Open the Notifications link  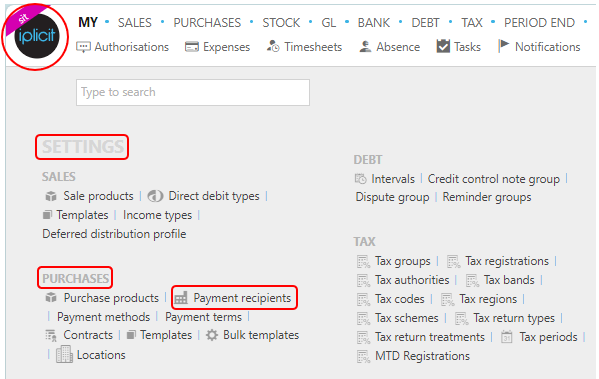(x=547, y=47)
